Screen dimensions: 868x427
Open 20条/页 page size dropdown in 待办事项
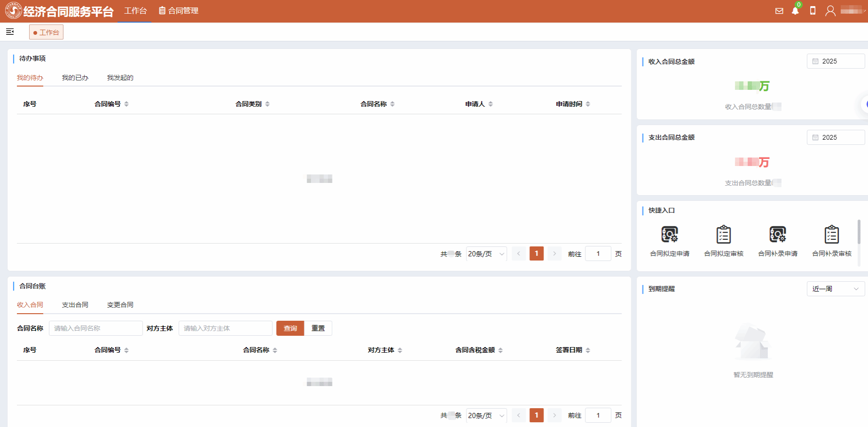click(x=486, y=254)
